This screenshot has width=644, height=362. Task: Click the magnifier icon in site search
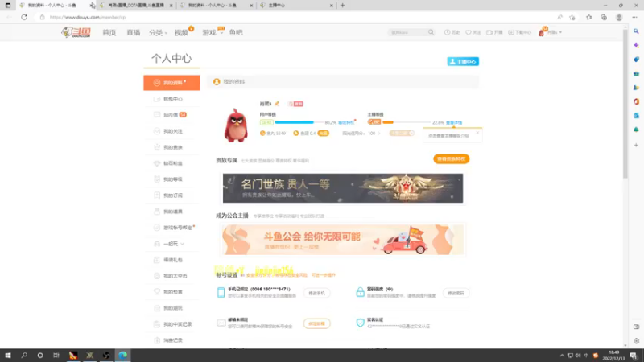pos(431,32)
